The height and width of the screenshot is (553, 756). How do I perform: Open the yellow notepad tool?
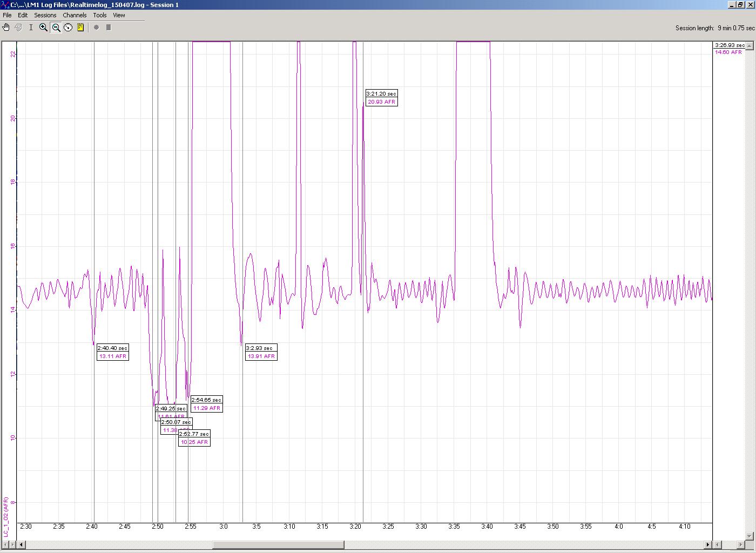tap(80, 28)
